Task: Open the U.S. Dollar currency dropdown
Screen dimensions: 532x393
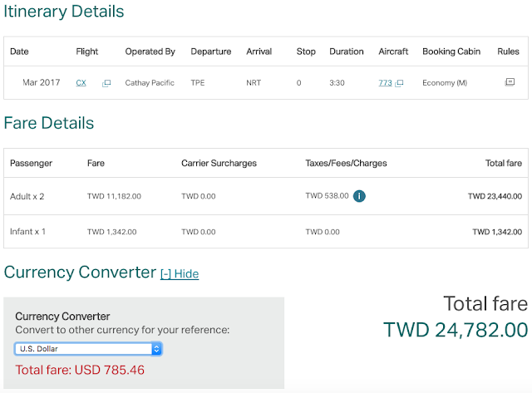Action: pos(87,349)
